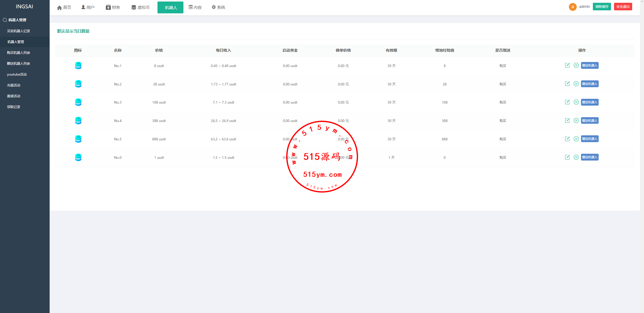Click the 清除缓存 button

pyautogui.click(x=602, y=7)
